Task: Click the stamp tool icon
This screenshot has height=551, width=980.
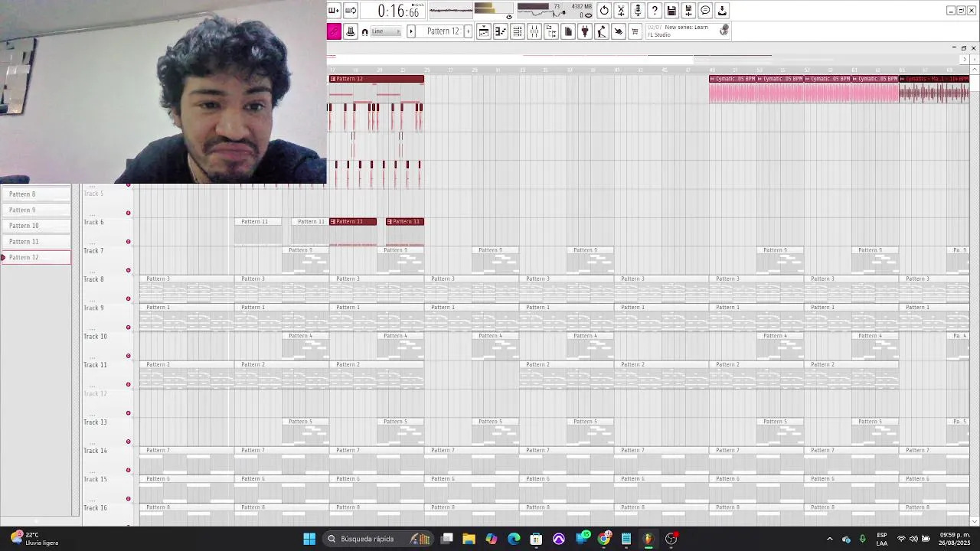Action: (x=351, y=31)
